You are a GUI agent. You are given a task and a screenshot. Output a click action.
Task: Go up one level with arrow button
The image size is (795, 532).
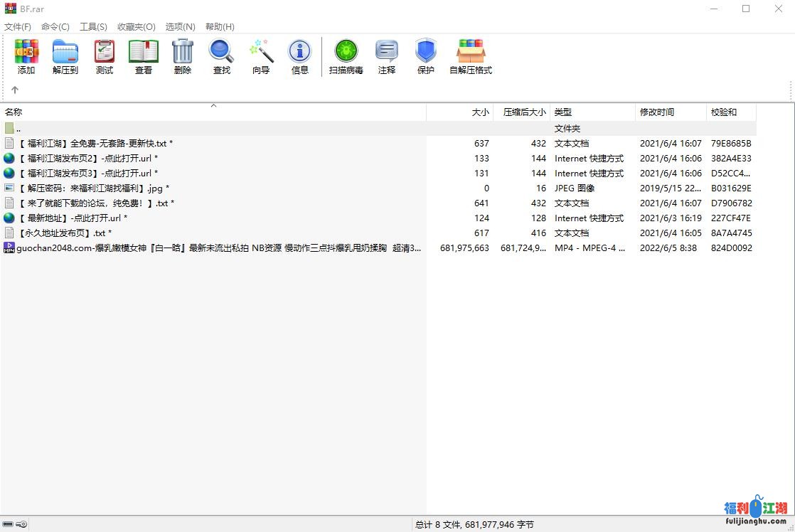pos(15,90)
